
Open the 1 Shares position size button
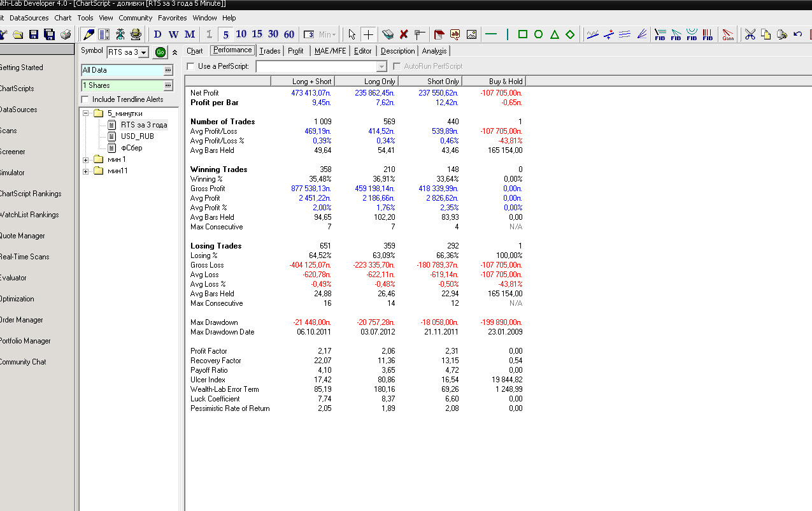click(x=168, y=85)
